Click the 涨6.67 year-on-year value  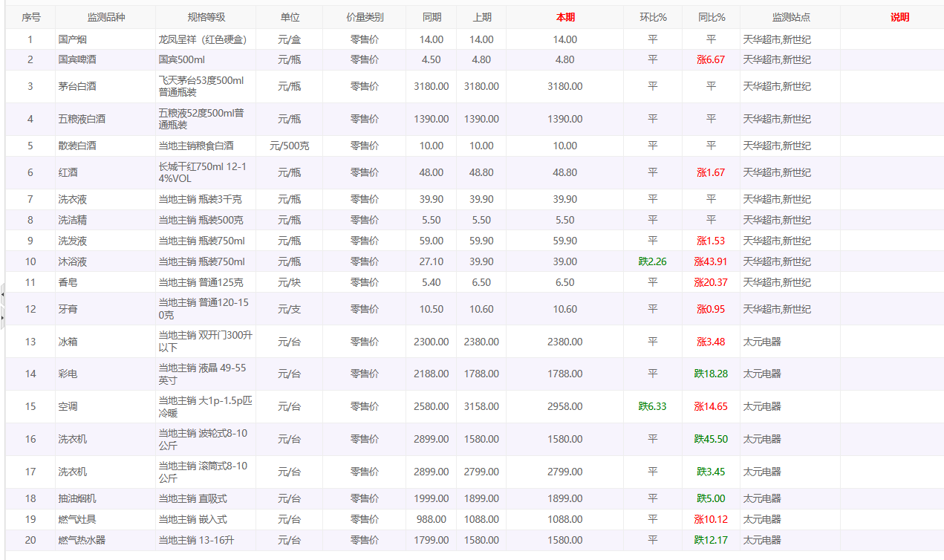coord(711,59)
